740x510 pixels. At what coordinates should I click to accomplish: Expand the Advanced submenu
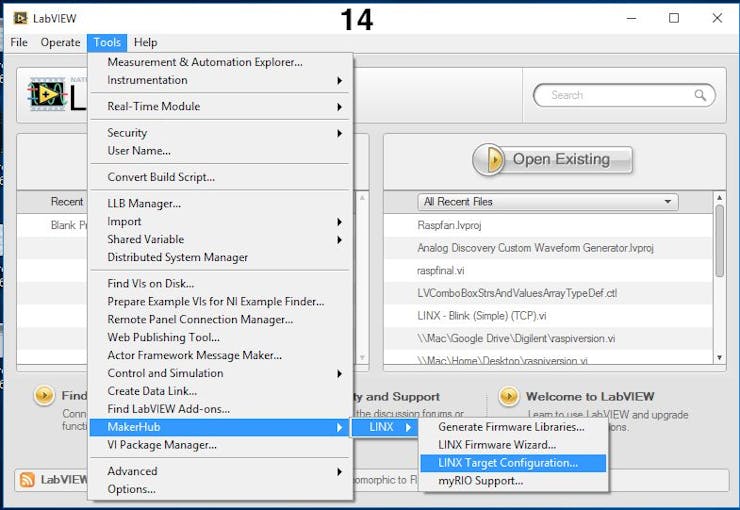pos(221,472)
